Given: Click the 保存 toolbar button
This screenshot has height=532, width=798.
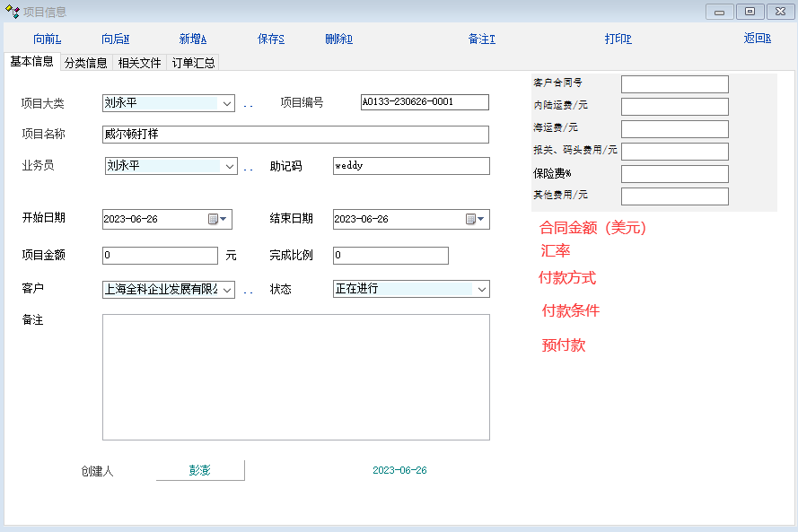Looking at the screenshot, I should coord(270,39).
